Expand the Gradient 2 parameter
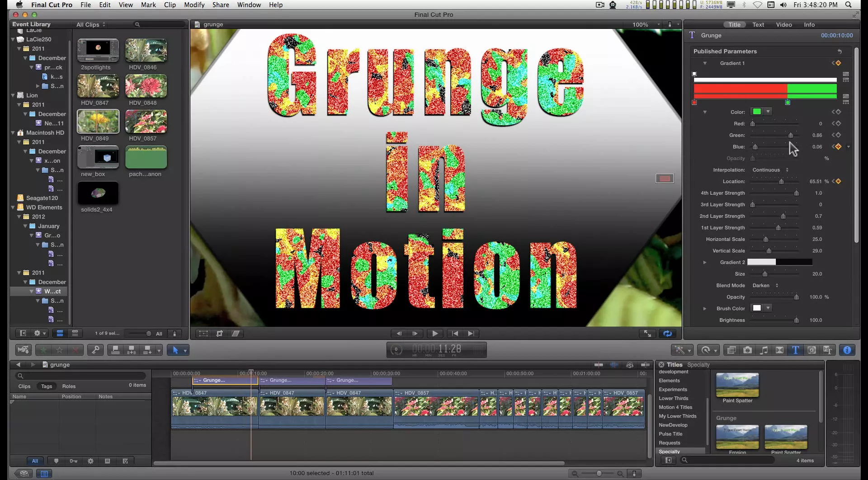Screen dimensions: 868x480 pyautogui.click(x=704, y=262)
